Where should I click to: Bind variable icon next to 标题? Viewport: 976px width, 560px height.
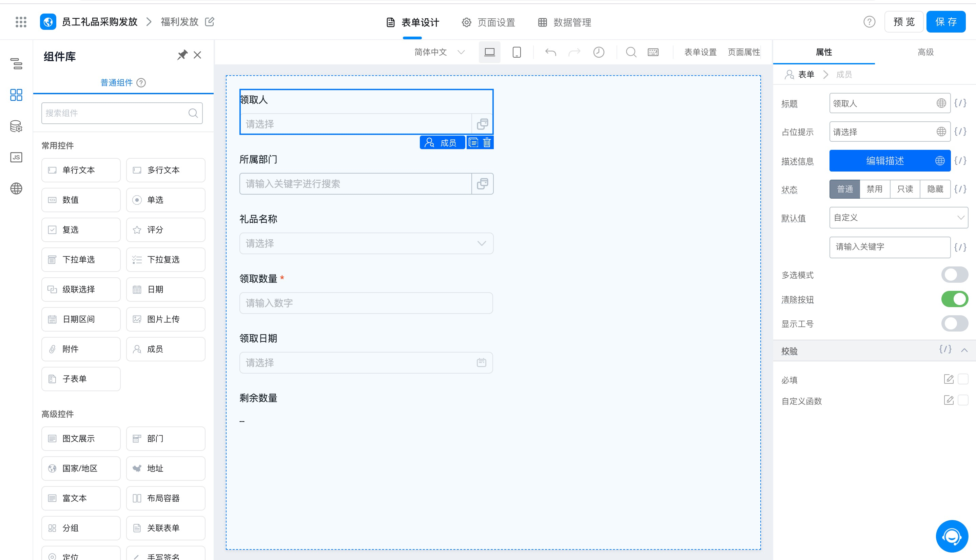click(960, 103)
